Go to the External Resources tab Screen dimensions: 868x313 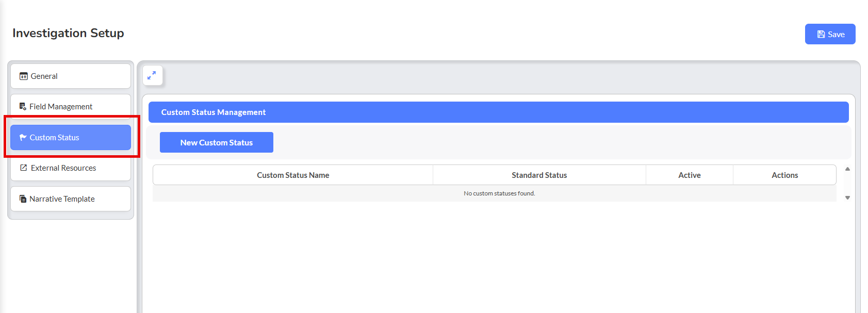[x=71, y=168]
